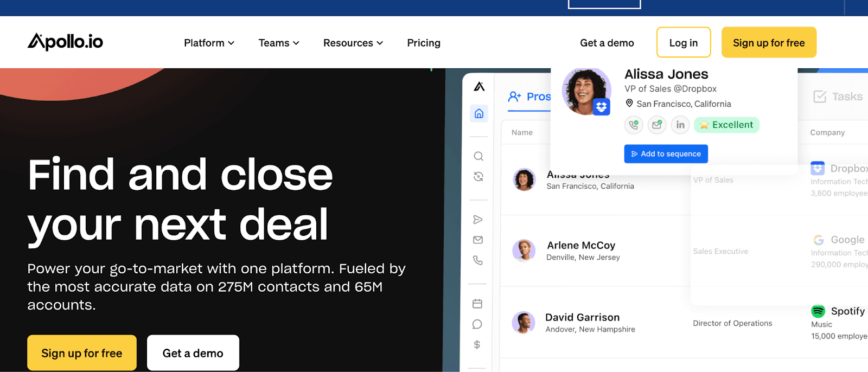Click David Garrison avatar
The width and height of the screenshot is (868, 372).
click(x=524, y=323)
